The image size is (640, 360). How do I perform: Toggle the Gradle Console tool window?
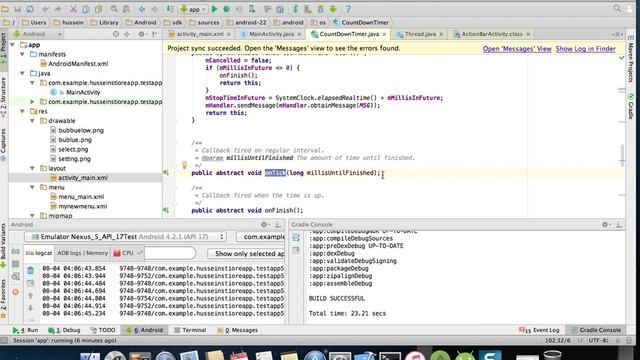[596, 330]
